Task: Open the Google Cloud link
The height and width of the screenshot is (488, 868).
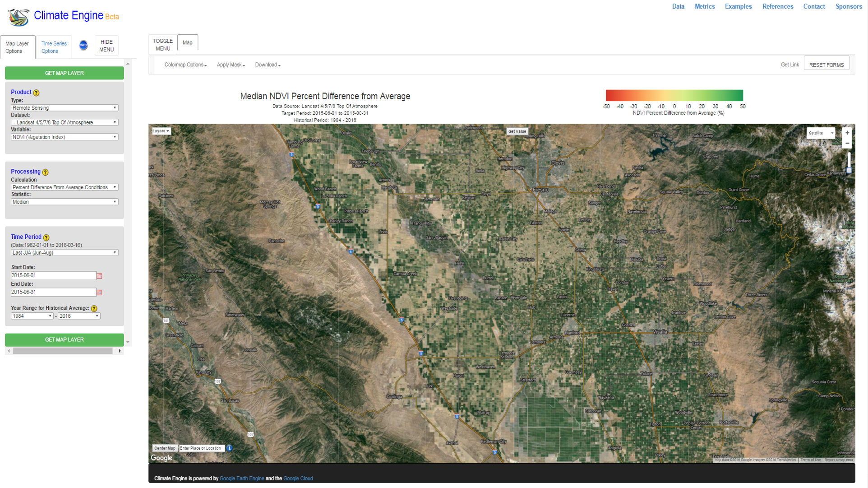Action: pos(298,479)
